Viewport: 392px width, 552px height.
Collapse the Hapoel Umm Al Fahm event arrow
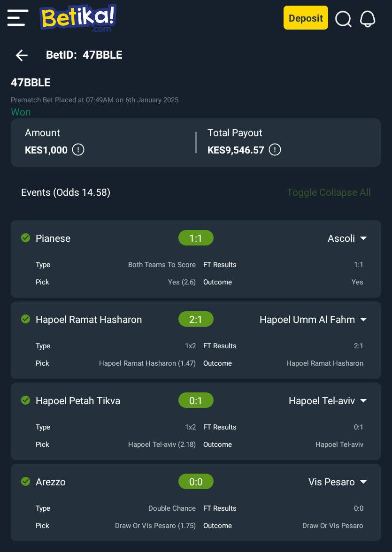(363, 320)
